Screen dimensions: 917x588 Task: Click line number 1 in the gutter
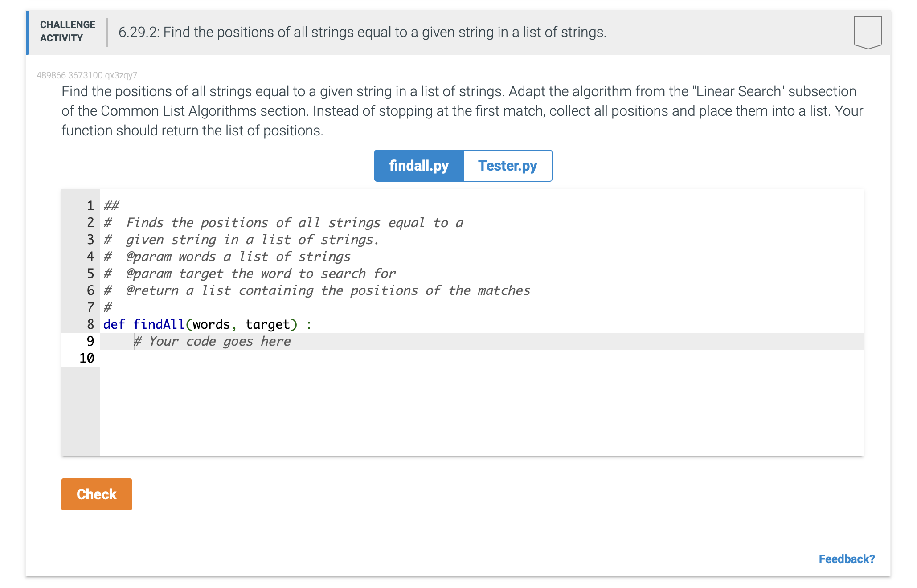click(90, 206)
